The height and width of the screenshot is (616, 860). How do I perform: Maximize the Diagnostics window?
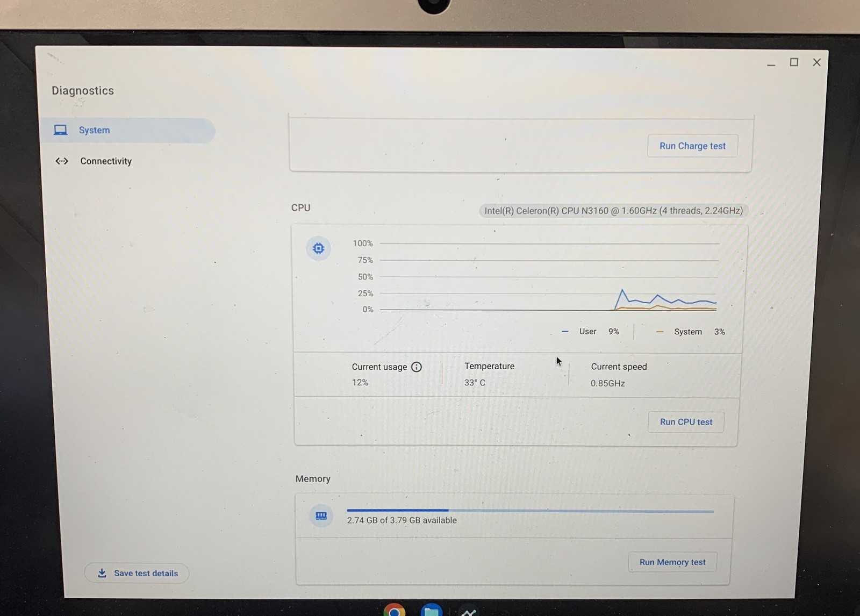pos(794,62)
